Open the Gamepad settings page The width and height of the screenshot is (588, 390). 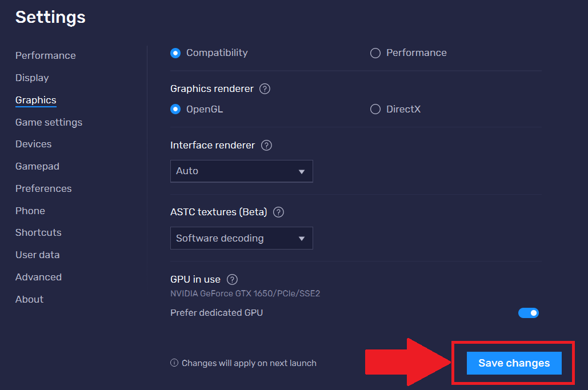tap(37, 166)
